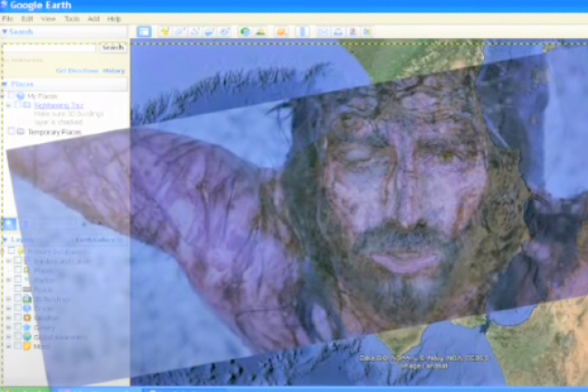Toggle the sunlight icon in toolbar
588x392 pixels.
click(x=261, y=32)
